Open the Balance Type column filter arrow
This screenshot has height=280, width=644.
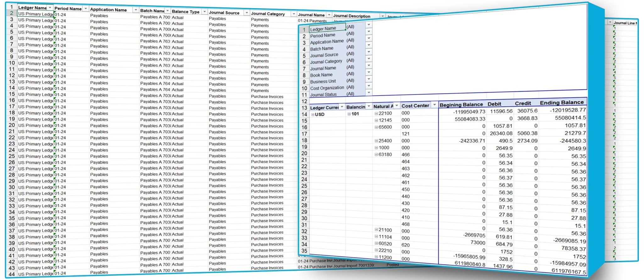(x=204, y=12)
